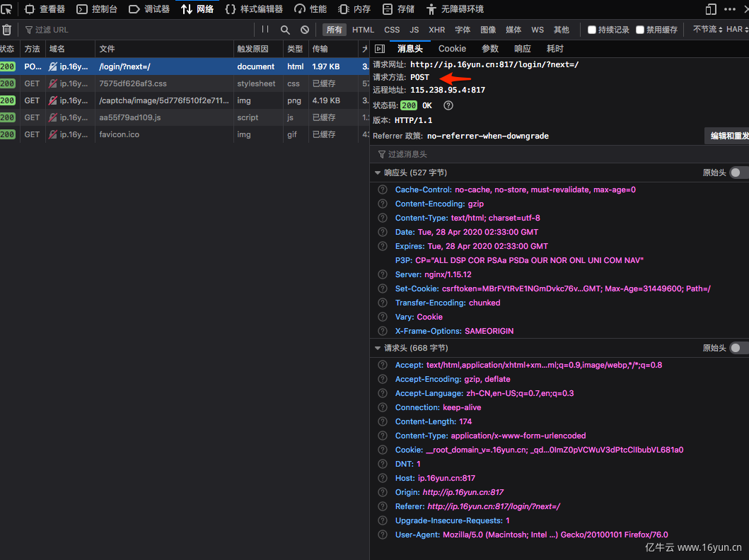The image size is (749, 560).
Task: Tick the 禁用缓存 checkbox
Action: pyautogui.click(x=640, y=30)
